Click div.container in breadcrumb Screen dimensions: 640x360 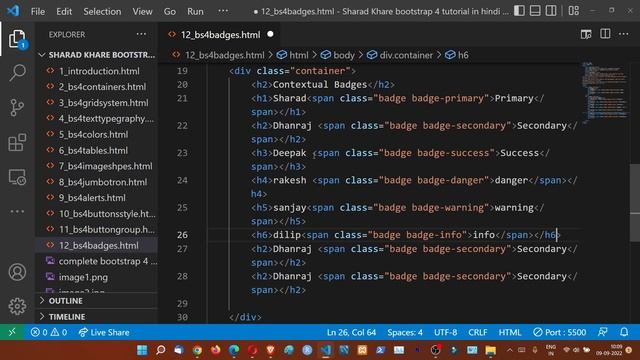[x=400, y=55]
